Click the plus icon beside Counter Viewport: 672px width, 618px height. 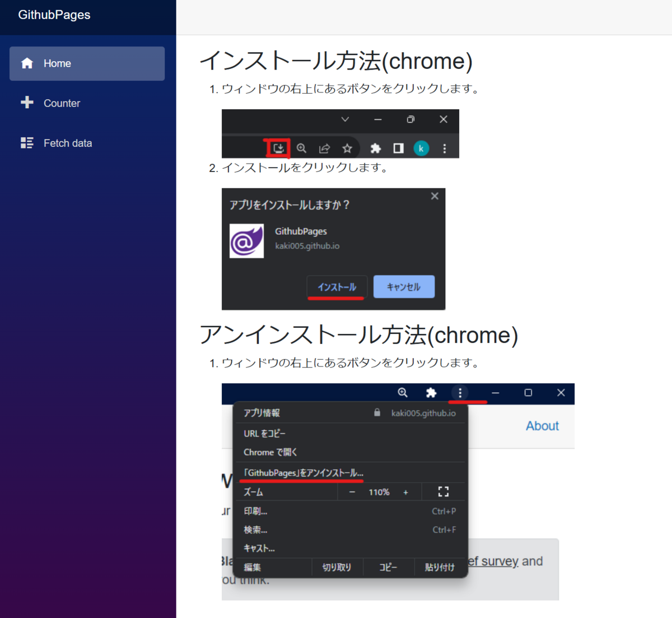[x=27, y=103]
